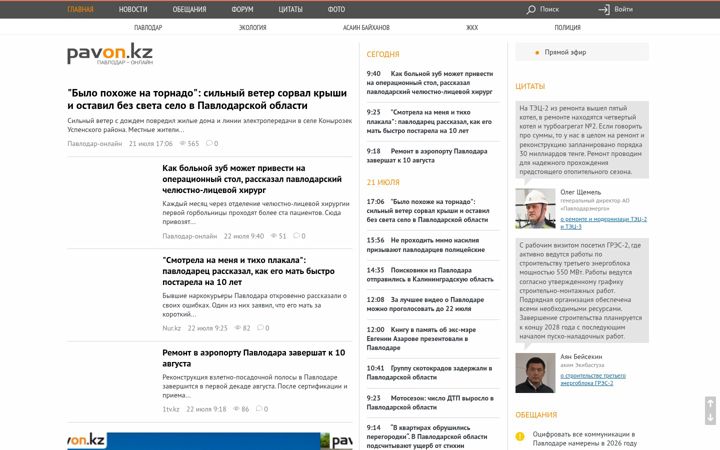Click Олег Щемель name in quotes
This screenshot has width=720, height=450.
(580, 192)
